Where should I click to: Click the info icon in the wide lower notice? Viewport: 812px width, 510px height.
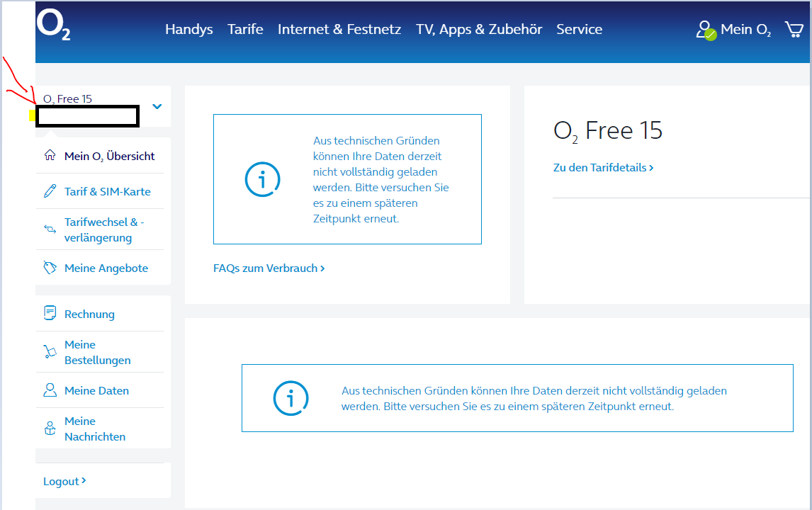click(x=291, y=398)
